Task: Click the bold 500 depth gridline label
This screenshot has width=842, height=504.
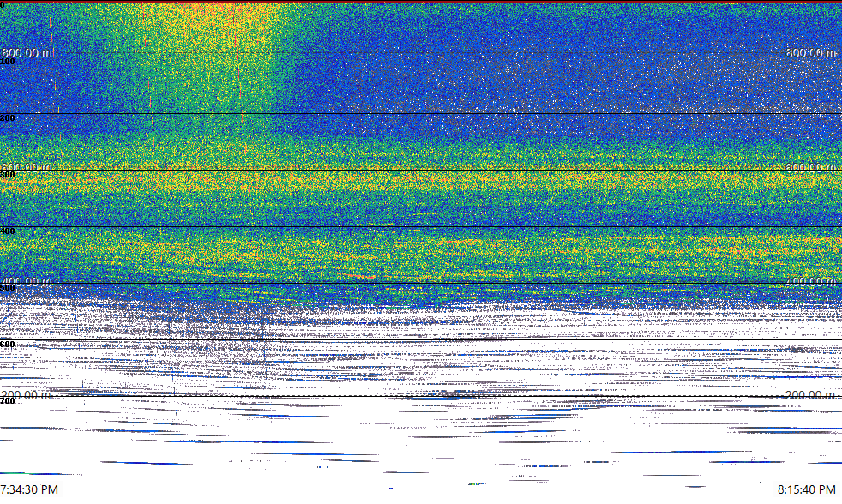Action: 8,288
